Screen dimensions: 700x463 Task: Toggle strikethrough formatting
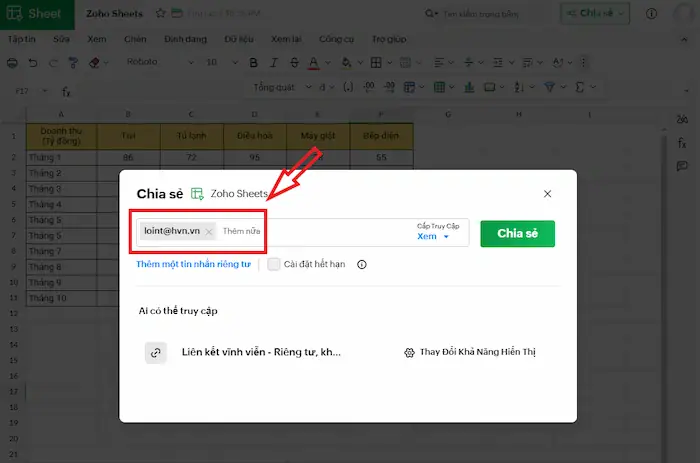coord(294,63)
